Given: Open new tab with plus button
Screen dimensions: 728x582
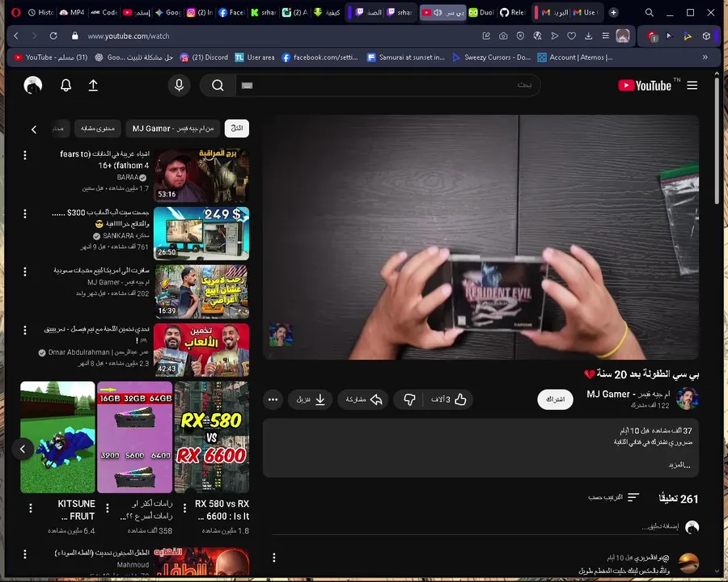Looking at the screenshot, I should [x=613, y=13].
